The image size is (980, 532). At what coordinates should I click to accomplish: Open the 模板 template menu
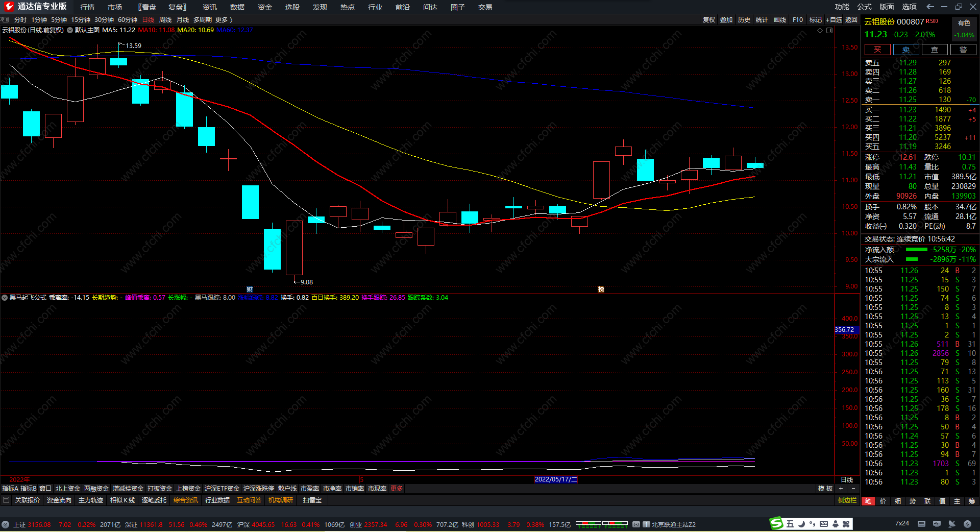click(825, 489)
